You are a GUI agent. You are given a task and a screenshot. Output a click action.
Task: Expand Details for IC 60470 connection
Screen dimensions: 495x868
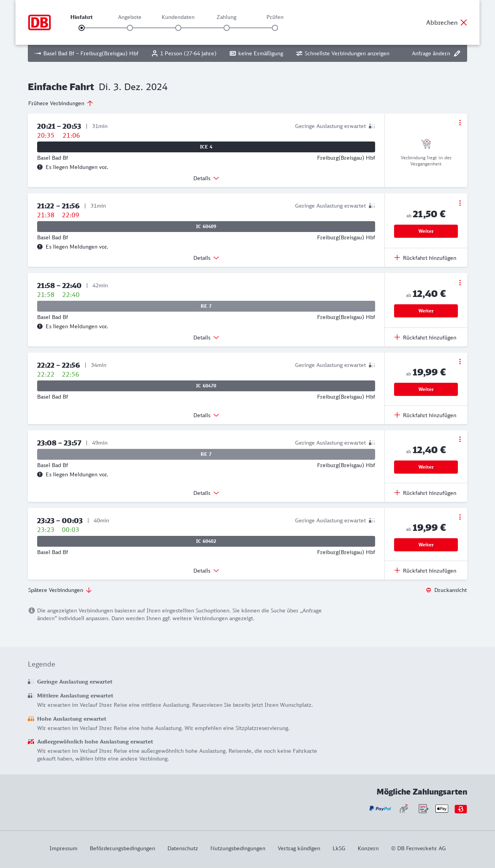[x=206, y=415]
